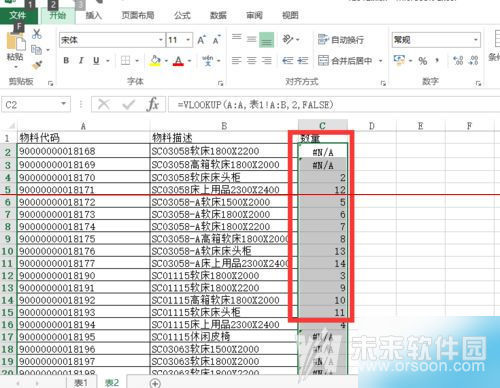Screen dimensions: 500x388
Task: Open the number format dropdown (常规)
Action: pos(476,40)
